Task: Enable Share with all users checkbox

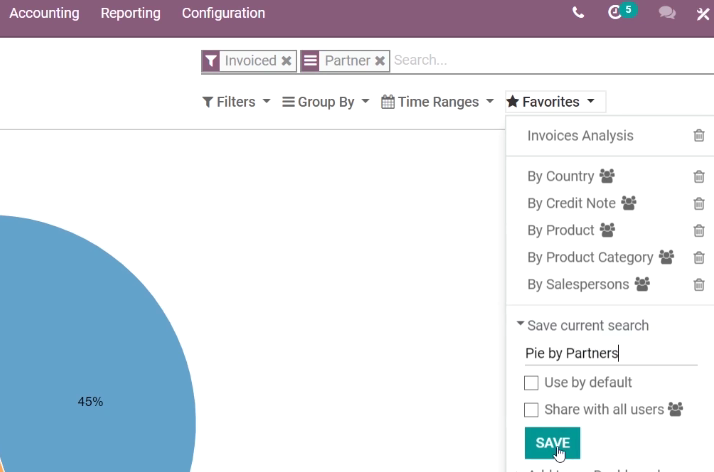Action: (x=531, y=410)
